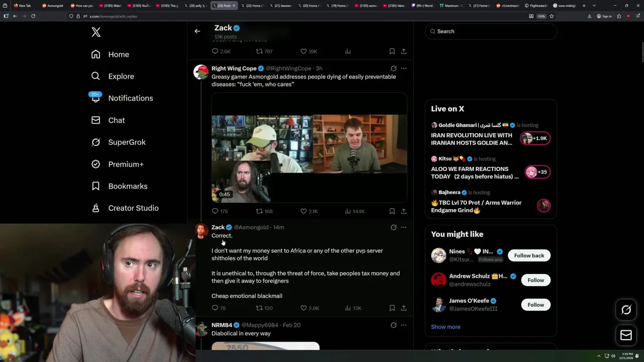
Task: Play the 0:45 video in the post
Action: 309,148
